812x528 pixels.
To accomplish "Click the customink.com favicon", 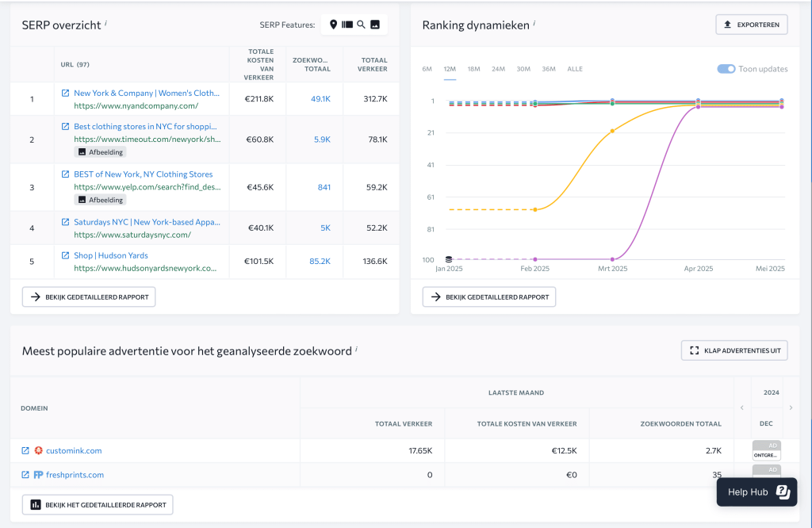I will point(38,450).
